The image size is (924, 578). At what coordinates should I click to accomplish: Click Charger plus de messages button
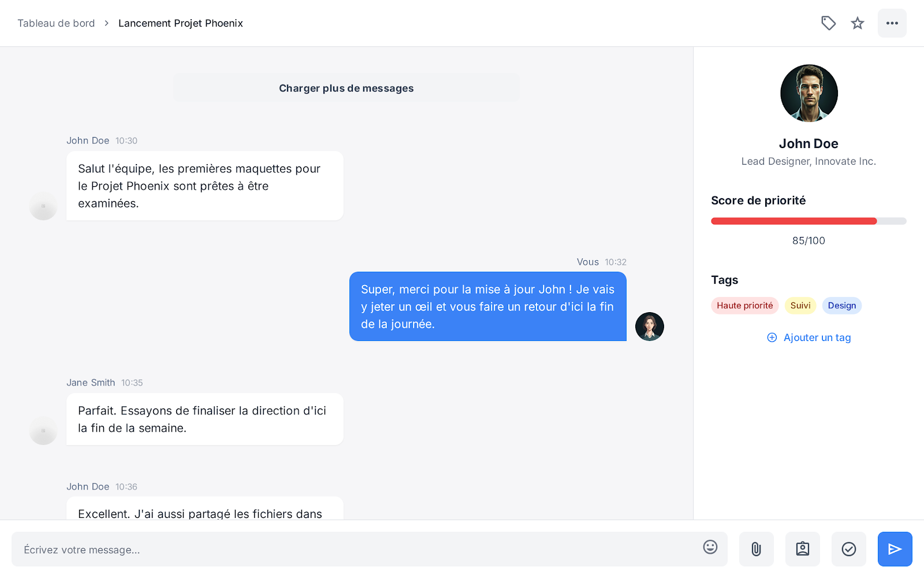346,88
